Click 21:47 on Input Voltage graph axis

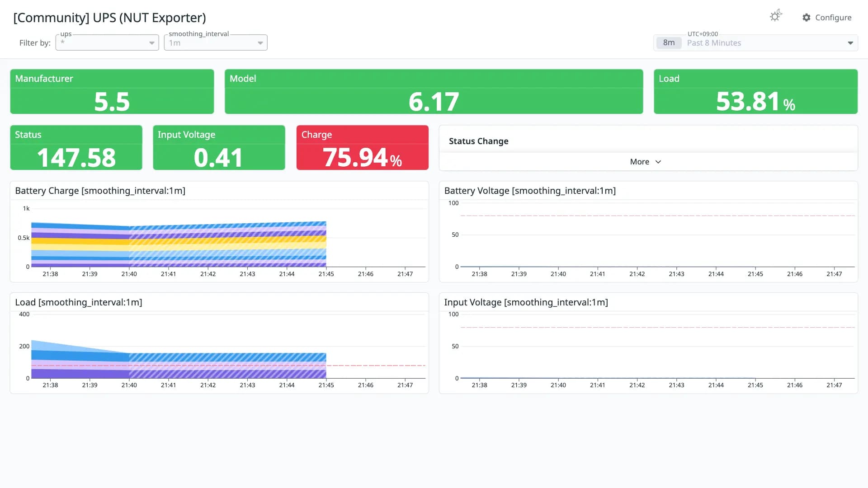pos(834,385)
